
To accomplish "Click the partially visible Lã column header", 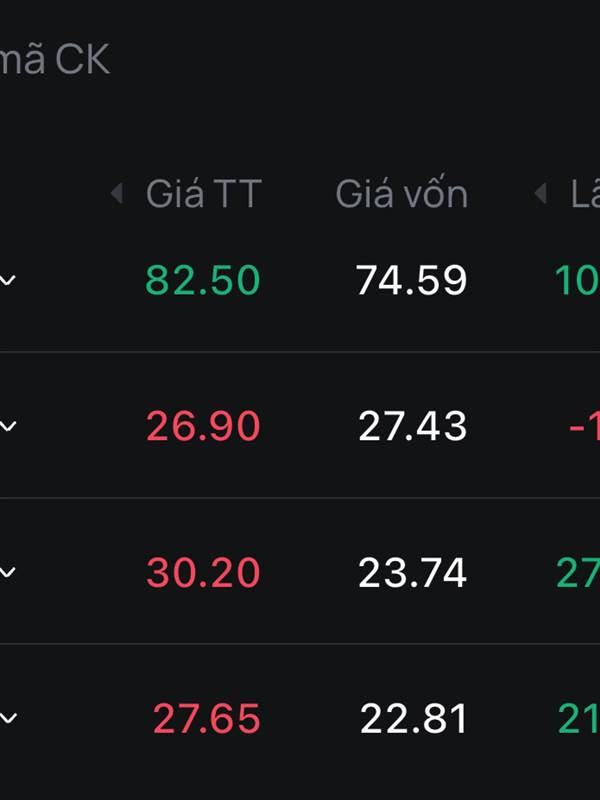I will coord(584,193).
